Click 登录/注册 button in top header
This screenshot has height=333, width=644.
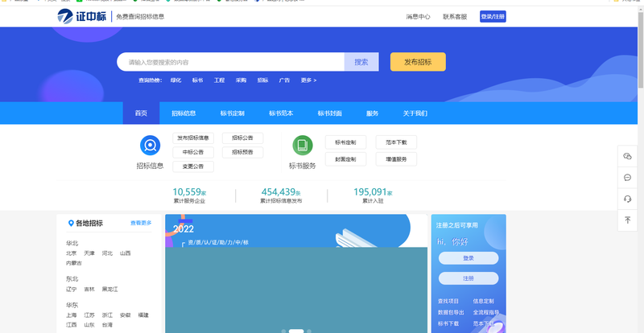click(x=493, y=16)
